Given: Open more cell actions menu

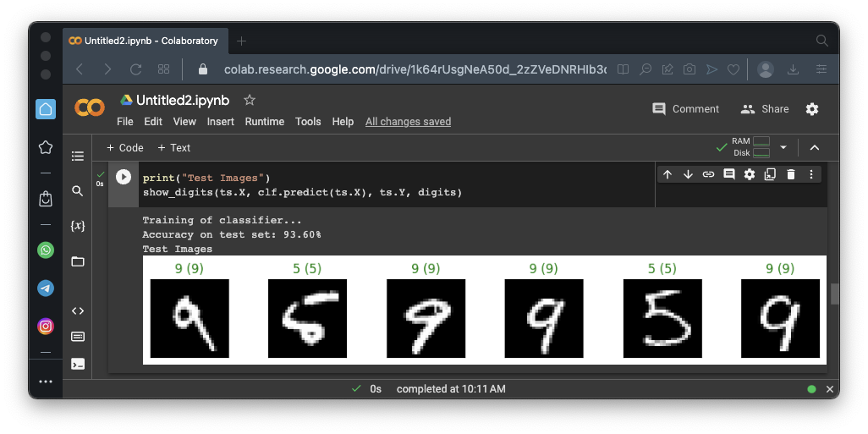Looking at the screenshot, I should point(811,174).
